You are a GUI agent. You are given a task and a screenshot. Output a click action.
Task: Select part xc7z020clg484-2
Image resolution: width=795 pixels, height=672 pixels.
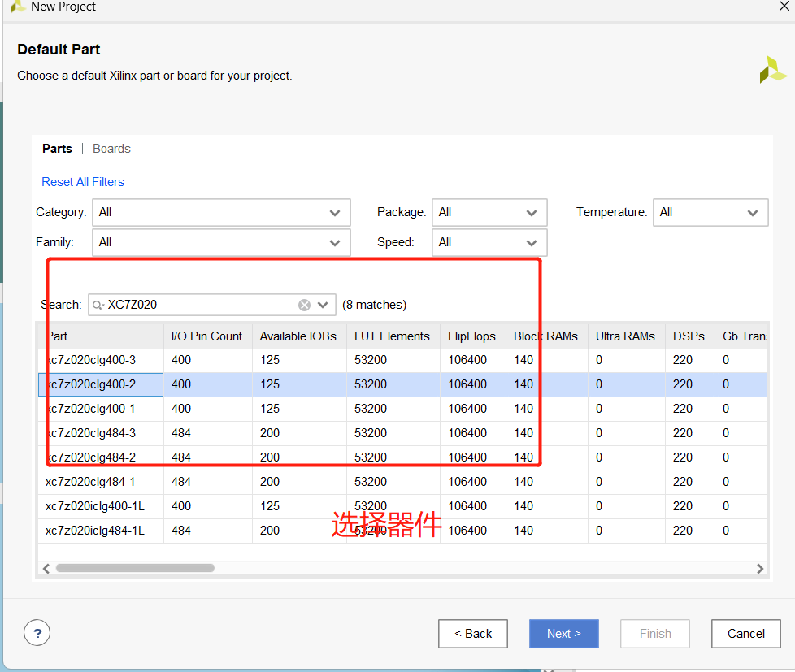[x=402, y=457]
